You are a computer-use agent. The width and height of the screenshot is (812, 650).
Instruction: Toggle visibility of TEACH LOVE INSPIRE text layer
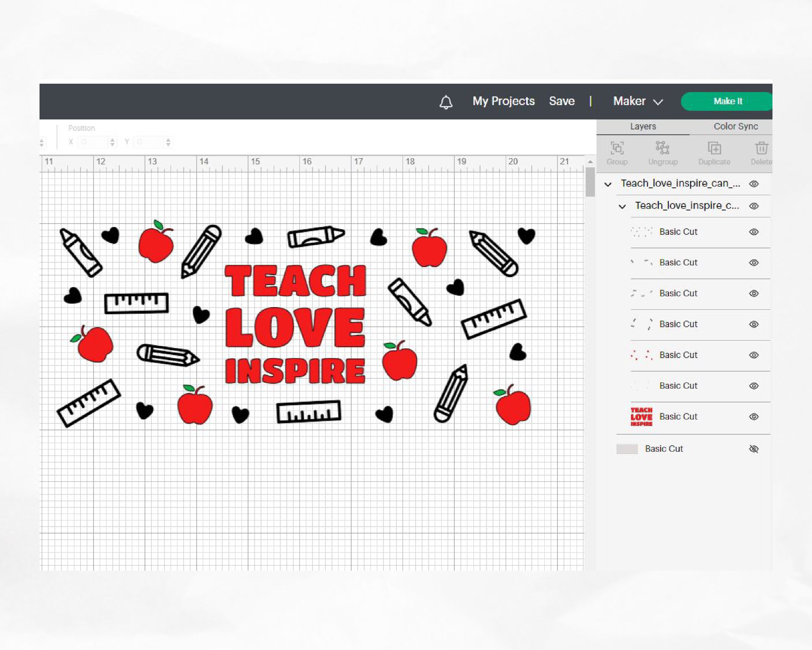[x=754, y=416]
